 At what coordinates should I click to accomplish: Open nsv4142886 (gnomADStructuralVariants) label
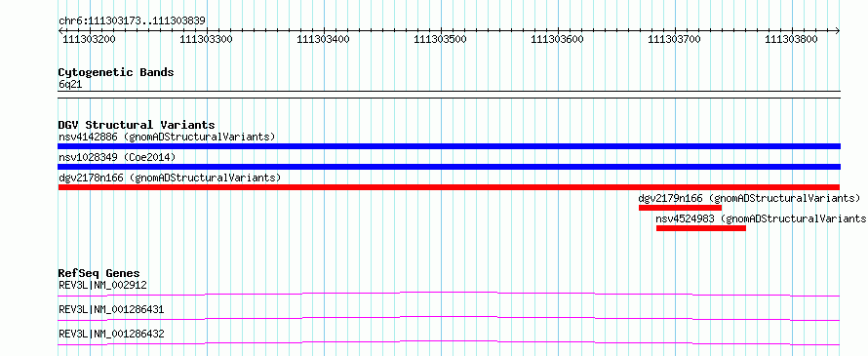point(167,137)
